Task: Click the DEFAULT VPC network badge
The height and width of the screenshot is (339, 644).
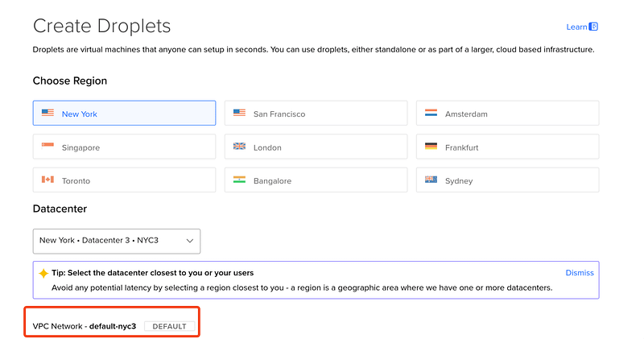Action: point(169,326)
